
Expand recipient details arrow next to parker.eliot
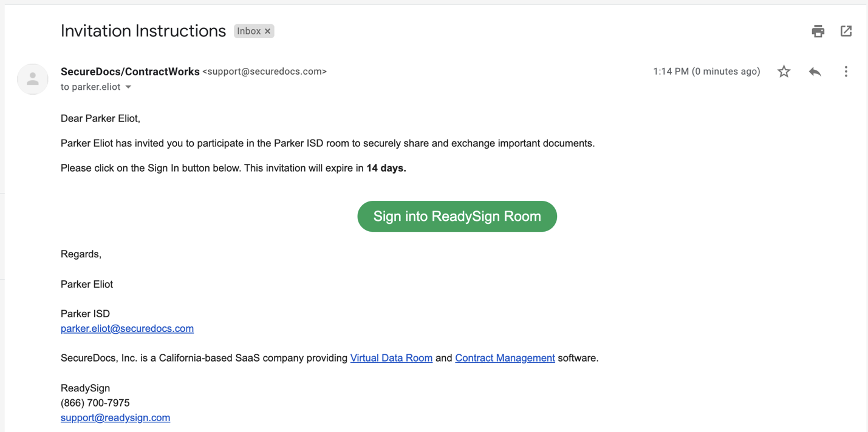click(x=128, y=87)
